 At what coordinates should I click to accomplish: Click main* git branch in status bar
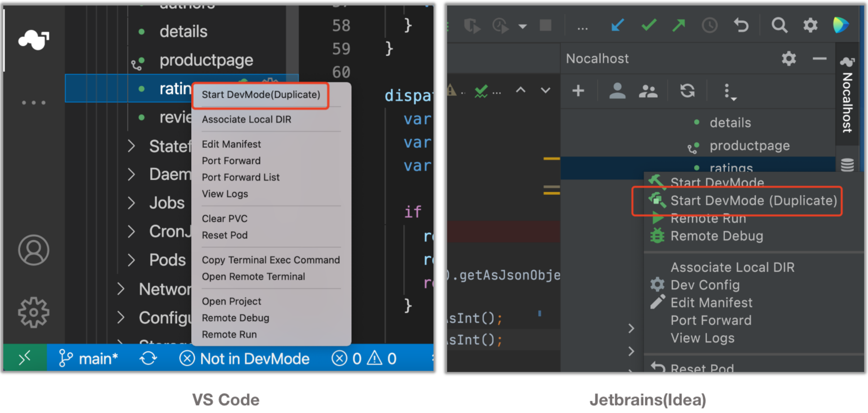(x=88, y=358)
